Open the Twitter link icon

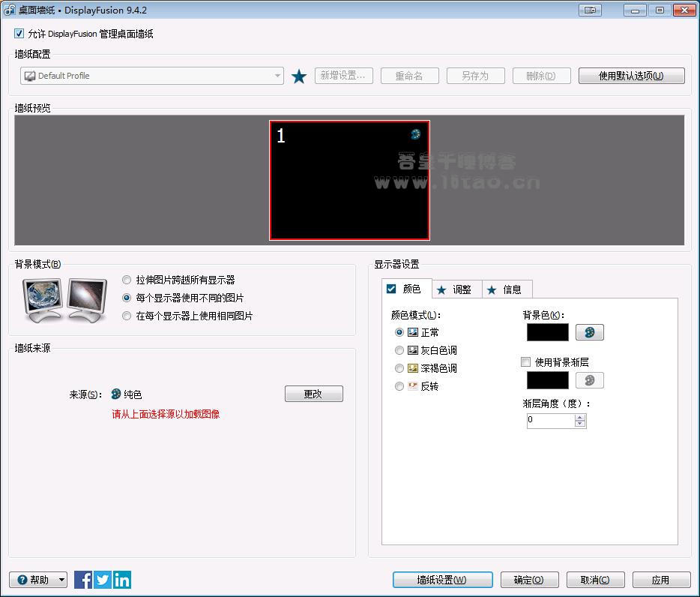tap(103, 580)
